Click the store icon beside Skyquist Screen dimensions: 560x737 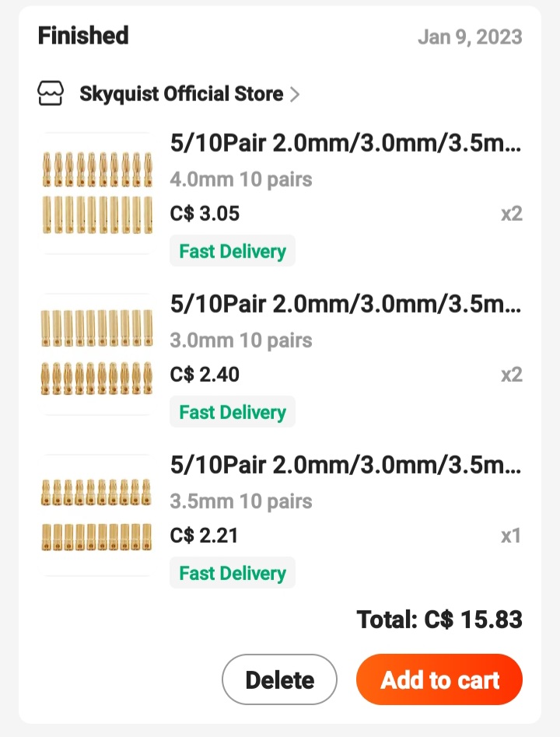[x=51, y=94]
